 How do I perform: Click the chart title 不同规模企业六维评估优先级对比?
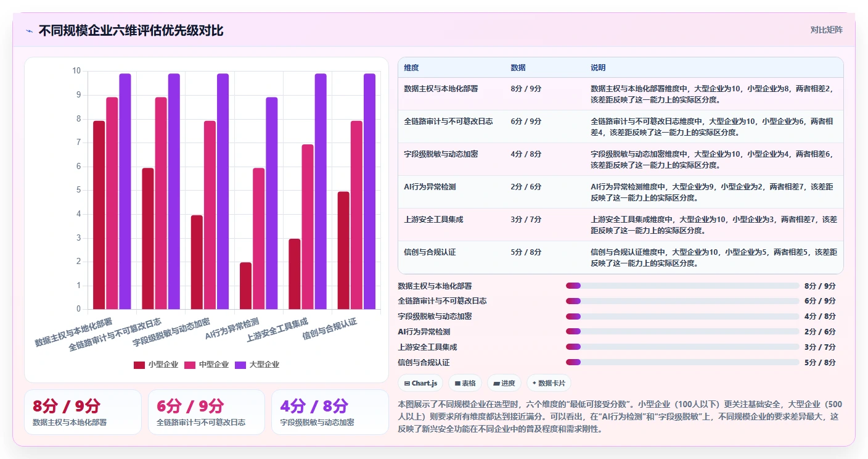[131, 30]
